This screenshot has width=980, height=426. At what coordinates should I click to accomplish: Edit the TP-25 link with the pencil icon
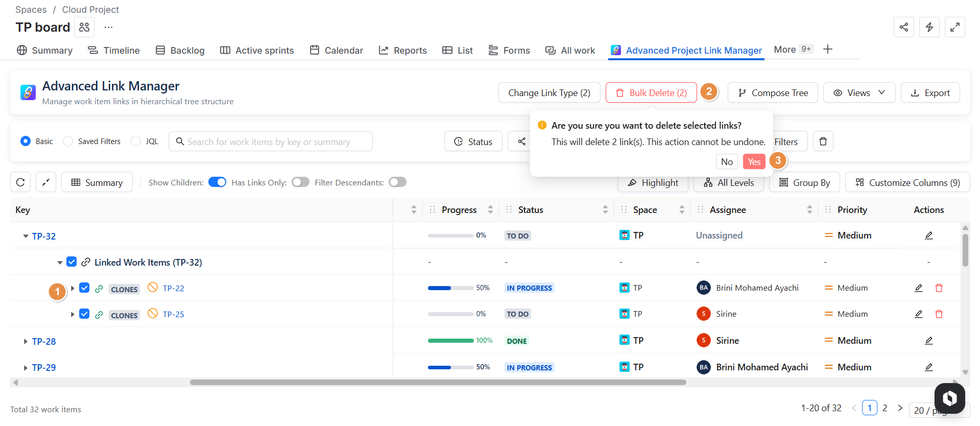coord(918,314)
